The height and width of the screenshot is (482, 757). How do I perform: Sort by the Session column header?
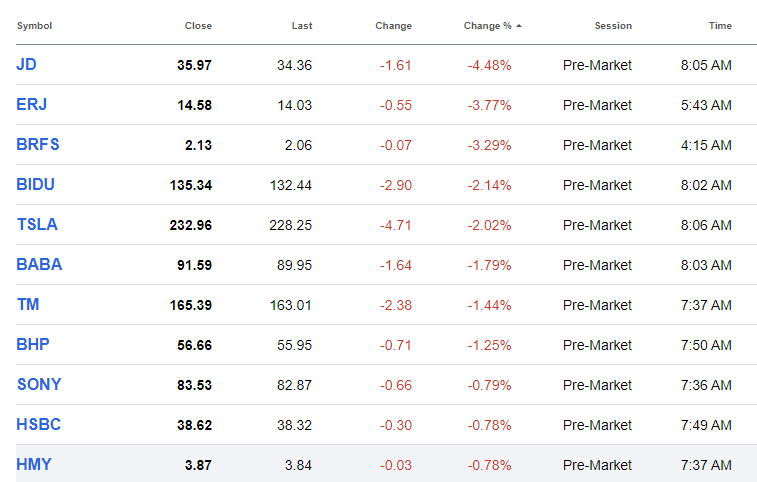[x=613, y=26]
